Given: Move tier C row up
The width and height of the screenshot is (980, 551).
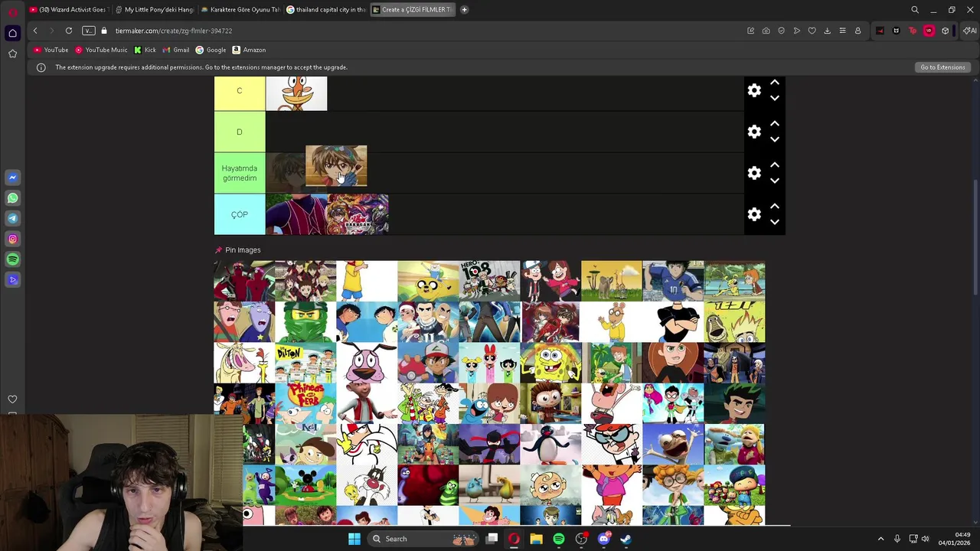Looking at the screenshot, I should [x=775, y=82].
